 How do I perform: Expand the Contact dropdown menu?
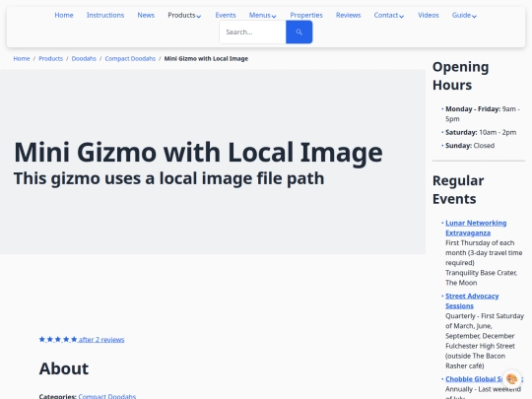pyautogui.click(x=388, y=15)
